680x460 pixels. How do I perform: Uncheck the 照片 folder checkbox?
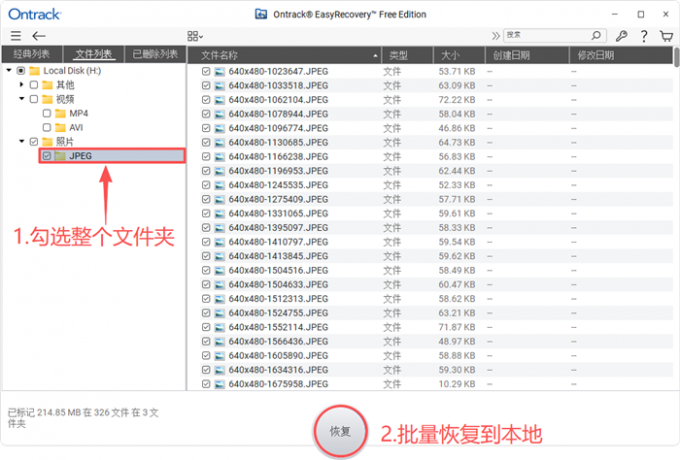tap(33, 142)
